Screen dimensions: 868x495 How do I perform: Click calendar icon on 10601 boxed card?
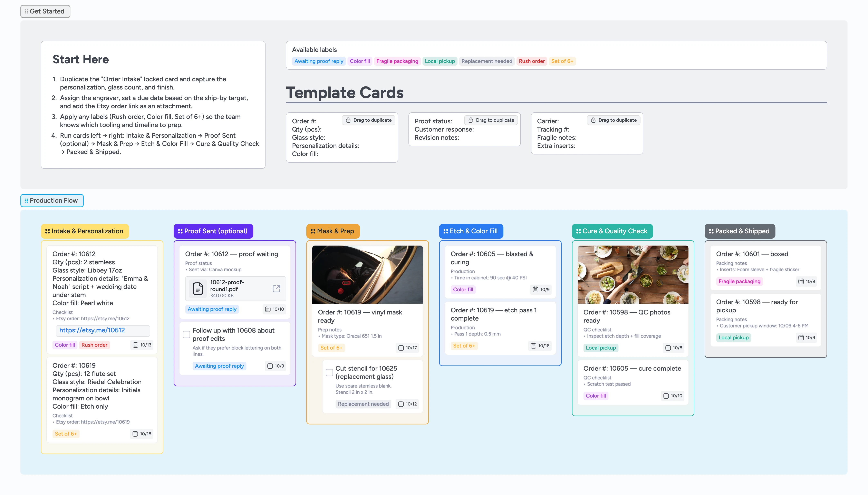click(x=801, y=281)
